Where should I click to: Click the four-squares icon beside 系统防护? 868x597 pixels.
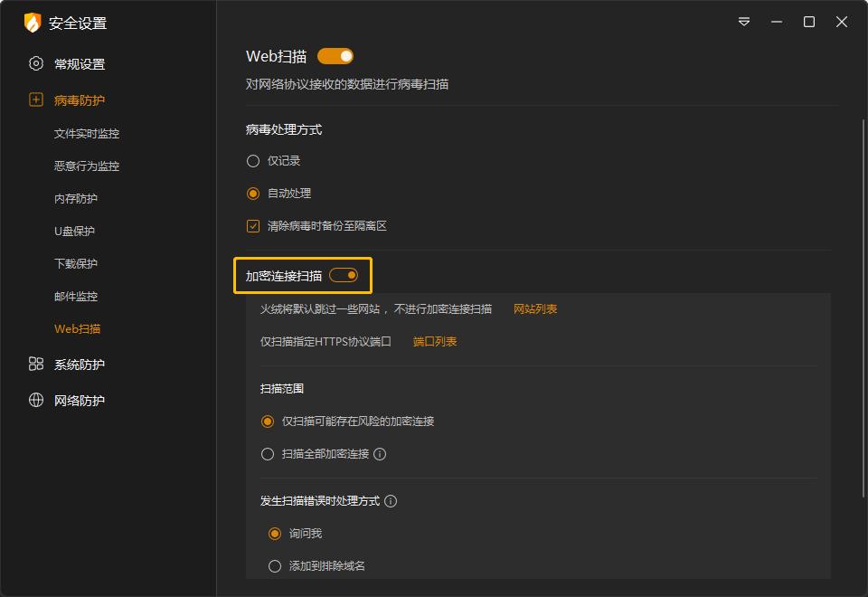(x=36, y=364)
